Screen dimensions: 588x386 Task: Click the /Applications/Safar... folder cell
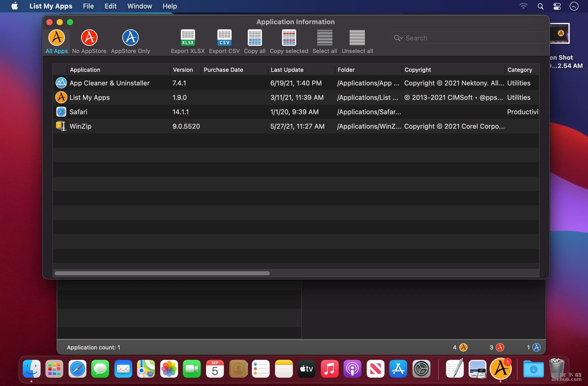(369, 112)
